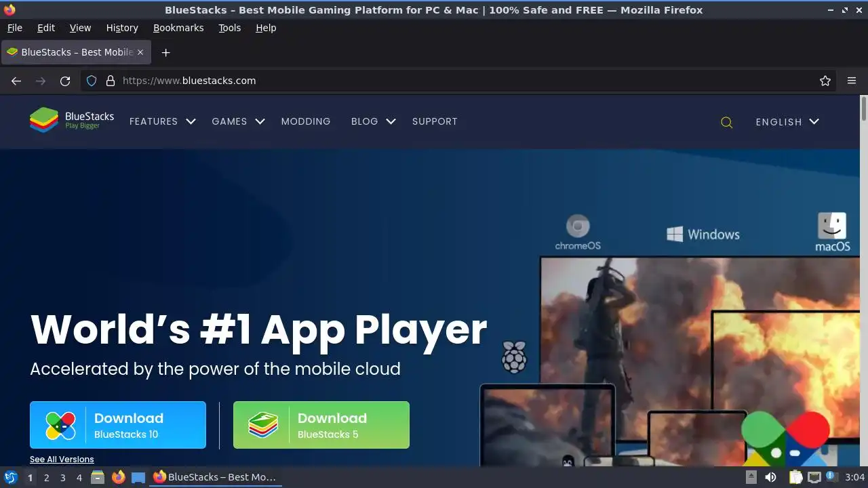868x488 pixels.
Task: Open a new tab with the plus button
Action: pyautogui.click(x=165, y=52)
